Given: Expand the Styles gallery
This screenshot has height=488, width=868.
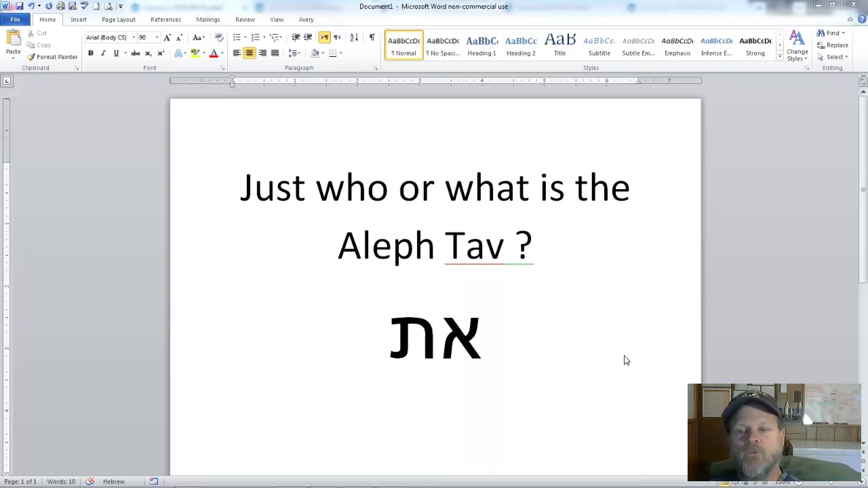Looking at the screenshot, I should pyautogui.click(x=779, y=57).
